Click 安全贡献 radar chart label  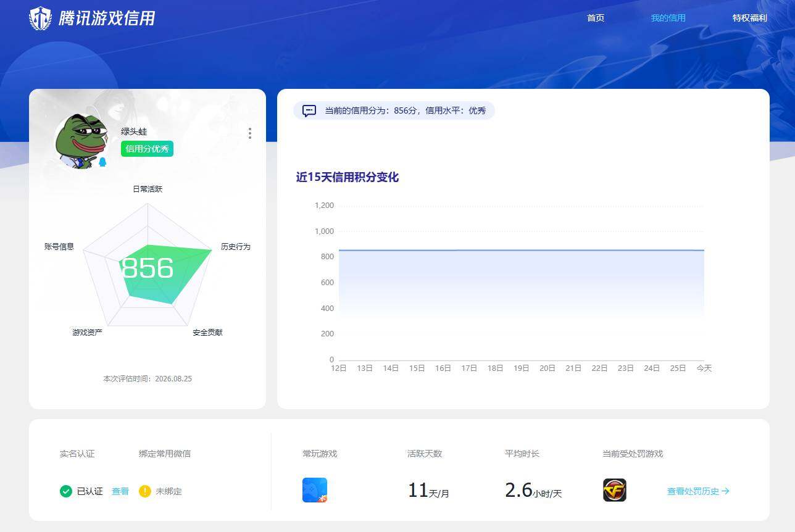click(207, 332)
